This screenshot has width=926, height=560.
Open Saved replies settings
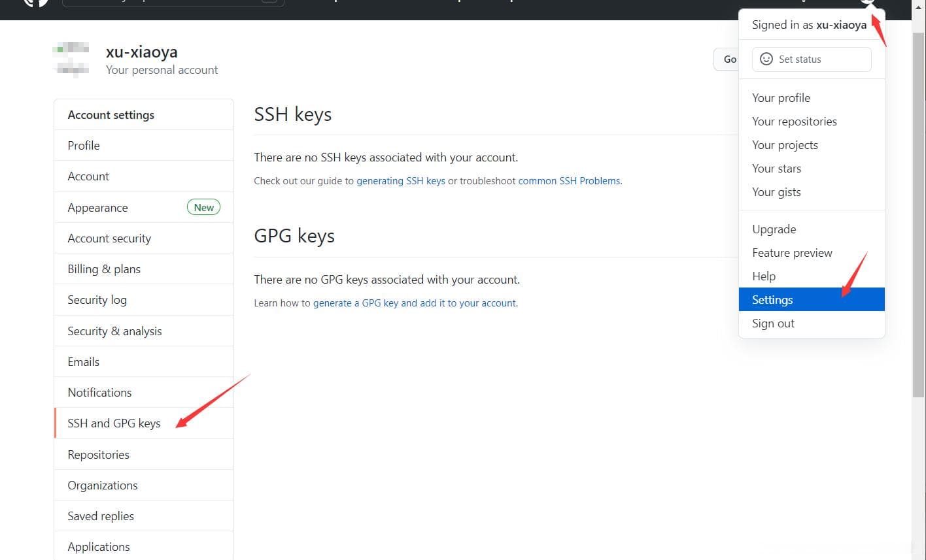[x=144, y=516]
